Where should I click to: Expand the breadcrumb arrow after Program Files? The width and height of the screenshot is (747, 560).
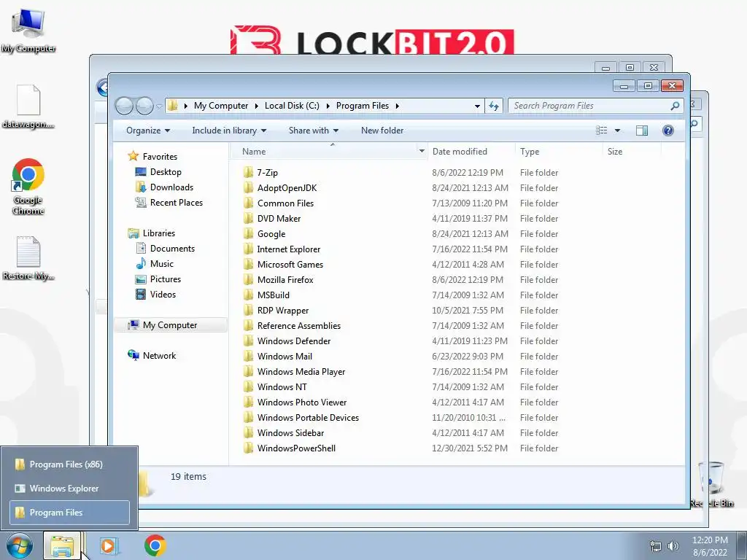[x=397, y=106]
